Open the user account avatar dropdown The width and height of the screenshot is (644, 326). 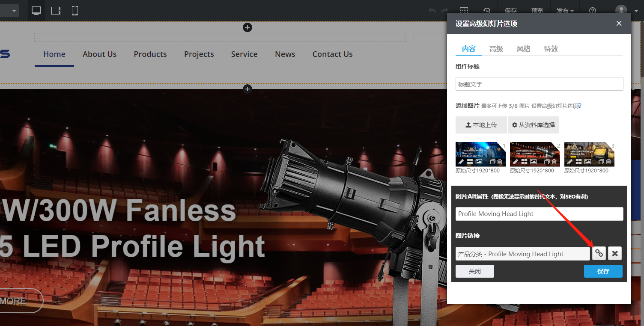(626, 11)
